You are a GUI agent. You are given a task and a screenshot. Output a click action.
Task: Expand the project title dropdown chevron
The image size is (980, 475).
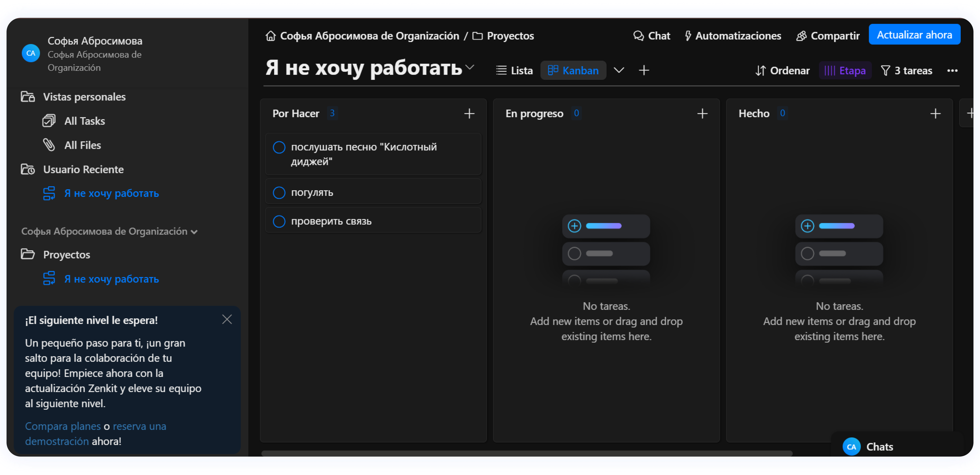pos(470,67)
